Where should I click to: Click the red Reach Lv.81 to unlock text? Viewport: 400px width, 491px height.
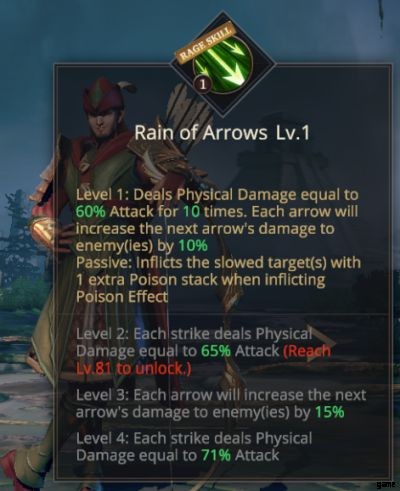click(x=204, y=360)
